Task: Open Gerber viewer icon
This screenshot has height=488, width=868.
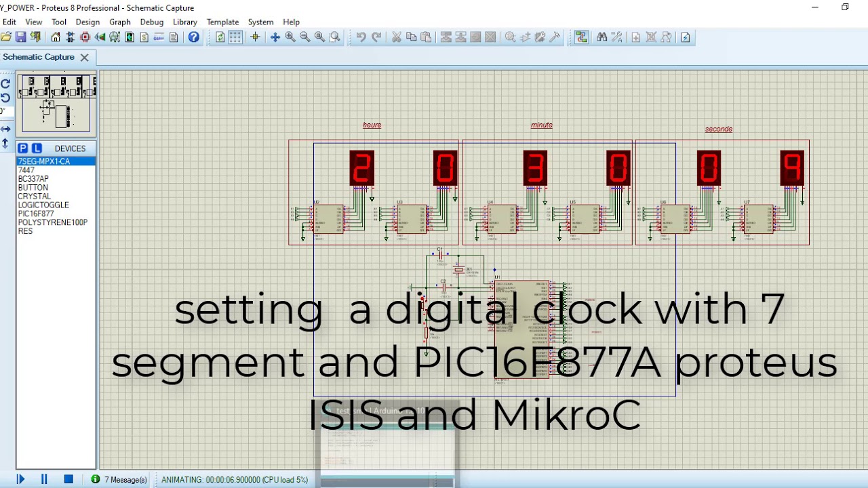Action: click(x=115, y=37)
